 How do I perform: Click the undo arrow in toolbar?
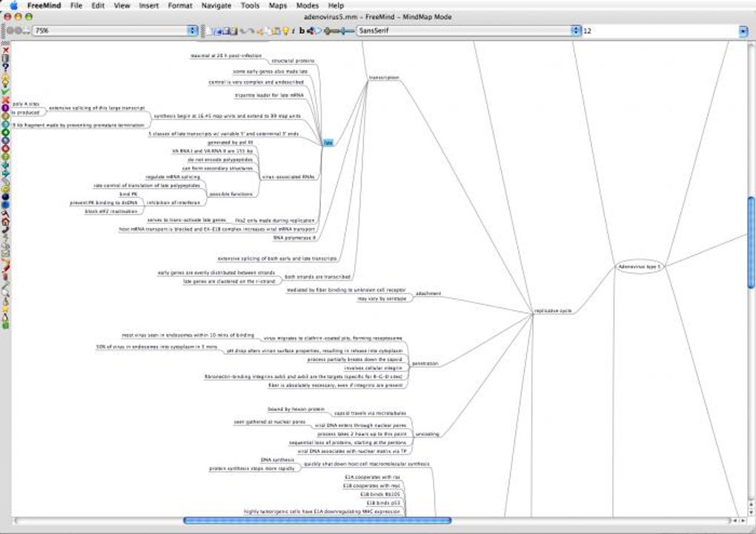[242, 31]
